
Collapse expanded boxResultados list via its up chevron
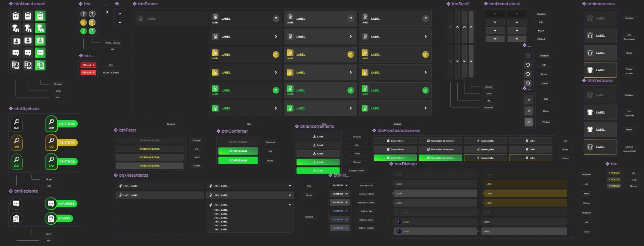[290, 205]
